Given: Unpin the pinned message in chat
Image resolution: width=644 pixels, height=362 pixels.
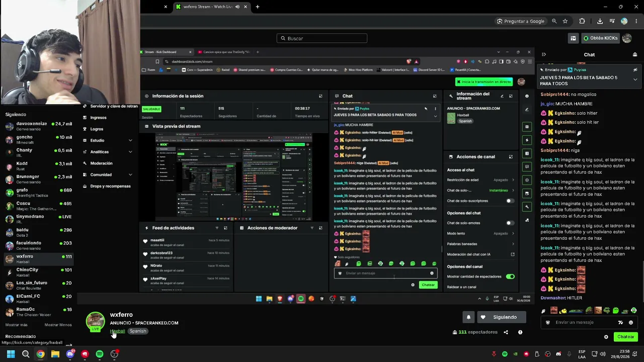Looking at the screenshot, I should [635, 70].
